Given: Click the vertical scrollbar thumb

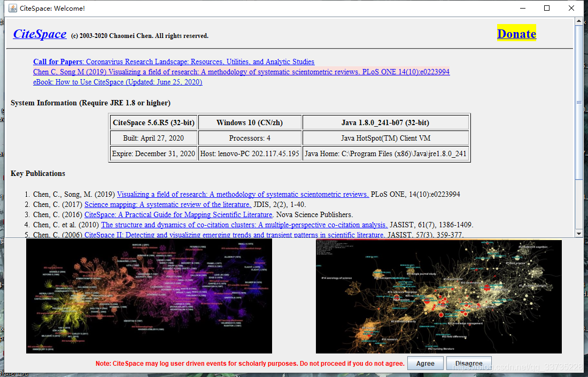Looking at the screenshot, I should point(578,102).
